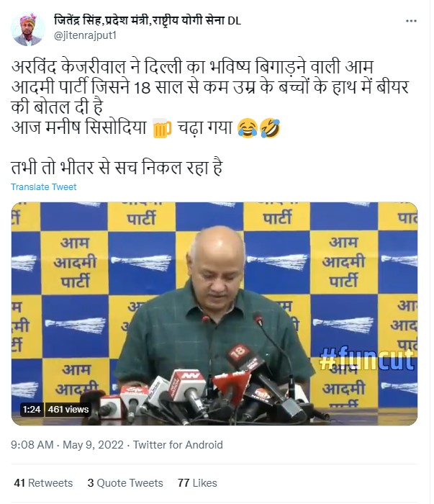Image resolution: width=434 pixels, height=504 pixels.
Task: Play the embedded press conference video
Action: [214, 313]
